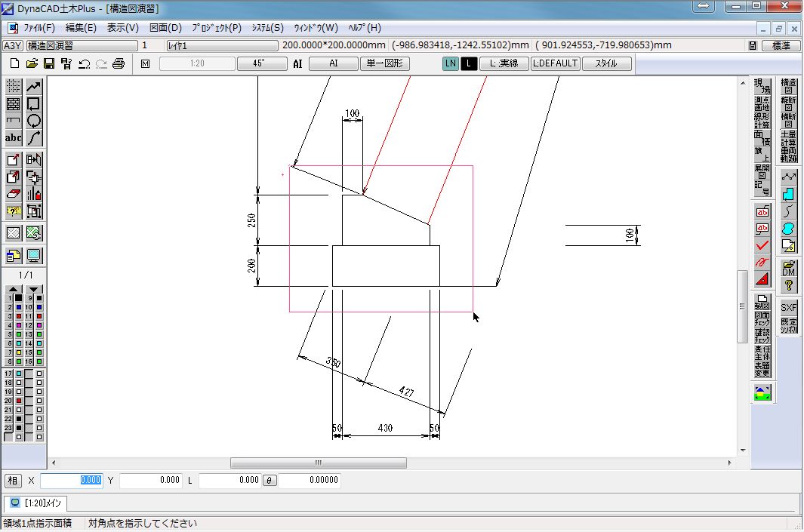804x532 pixels.
Task: Pick the red color swatch for layer 3
Action: pos(18,316)
